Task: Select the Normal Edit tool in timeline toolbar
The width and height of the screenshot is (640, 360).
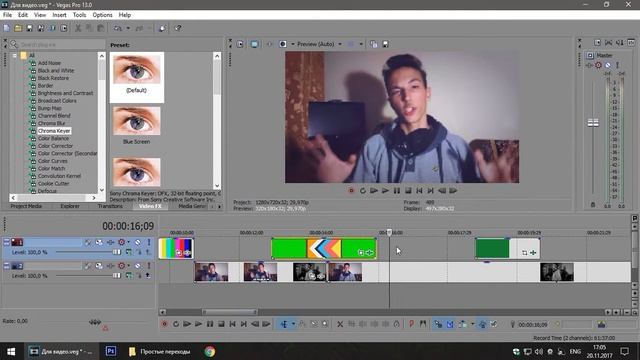Action: 284,324
